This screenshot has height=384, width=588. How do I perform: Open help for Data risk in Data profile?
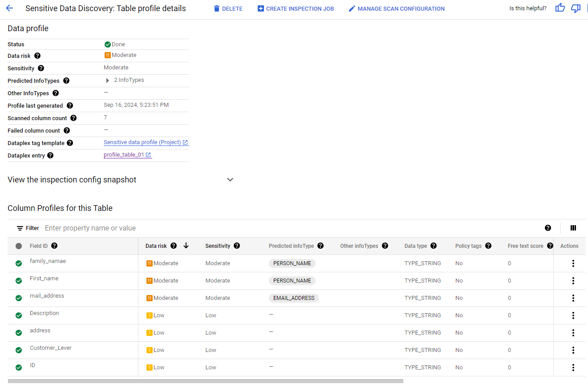tap(37, 56)
